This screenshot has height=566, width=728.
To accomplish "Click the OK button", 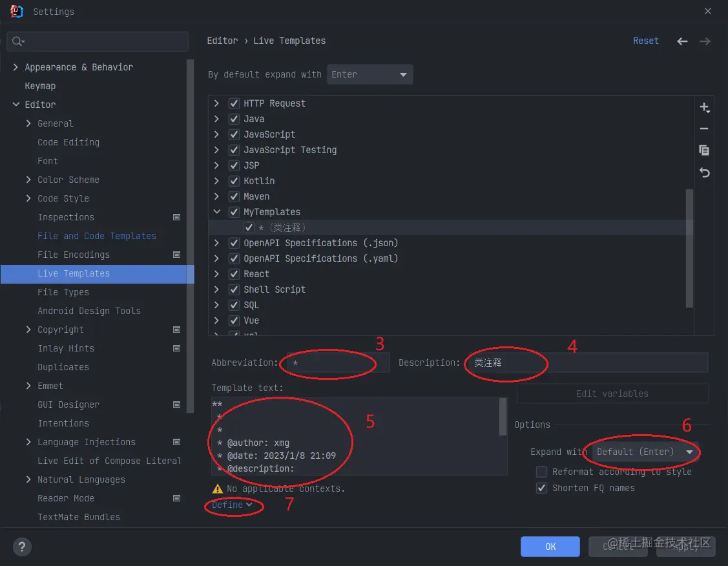I will [550, 547].
